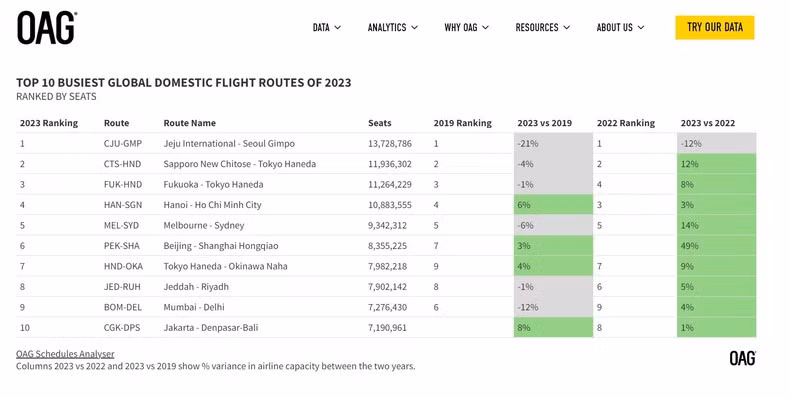Click Hanoi - Ho Chi Minh City
This screenshot has width=790, height=398.
coord(212,205)
